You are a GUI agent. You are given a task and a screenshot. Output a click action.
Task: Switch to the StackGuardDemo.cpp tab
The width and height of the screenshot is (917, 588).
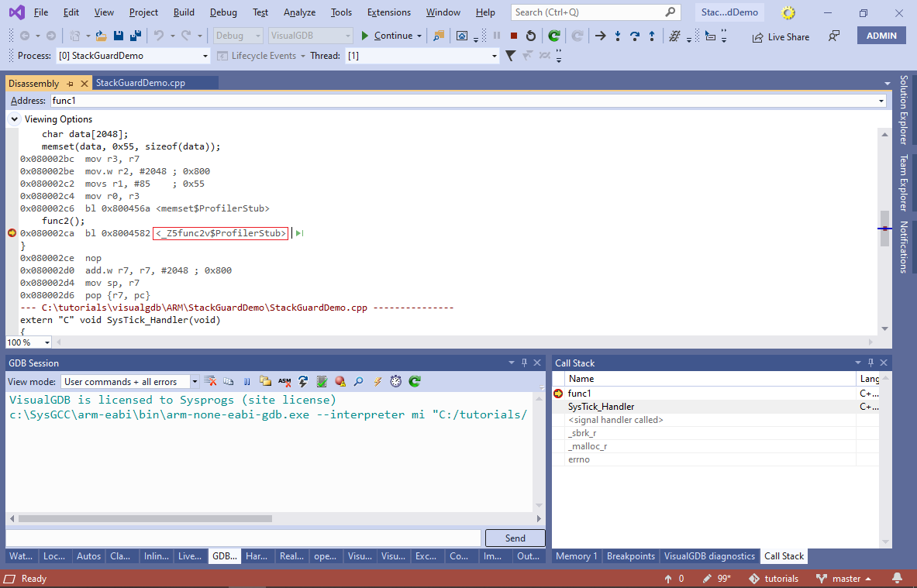(140, 83)
